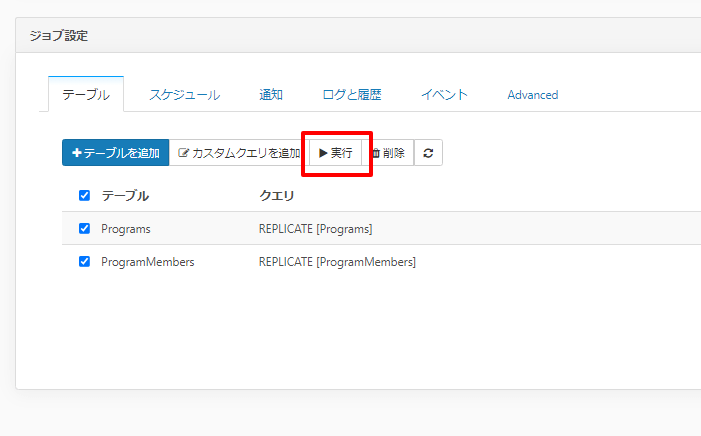Click the Programs table name
The height and width of the screenshot is (436, 701).
point(126,229)
